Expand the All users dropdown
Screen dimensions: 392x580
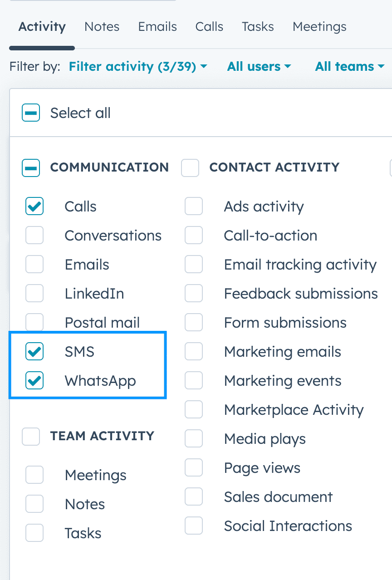(259, 67)
